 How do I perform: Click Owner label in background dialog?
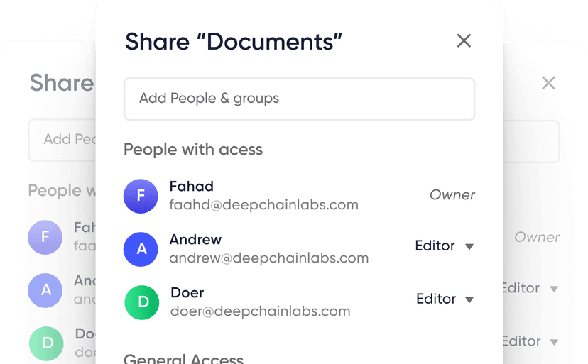537,237
